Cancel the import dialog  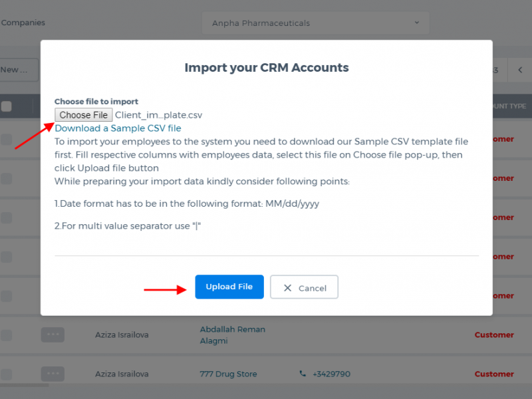pos(304,287)
